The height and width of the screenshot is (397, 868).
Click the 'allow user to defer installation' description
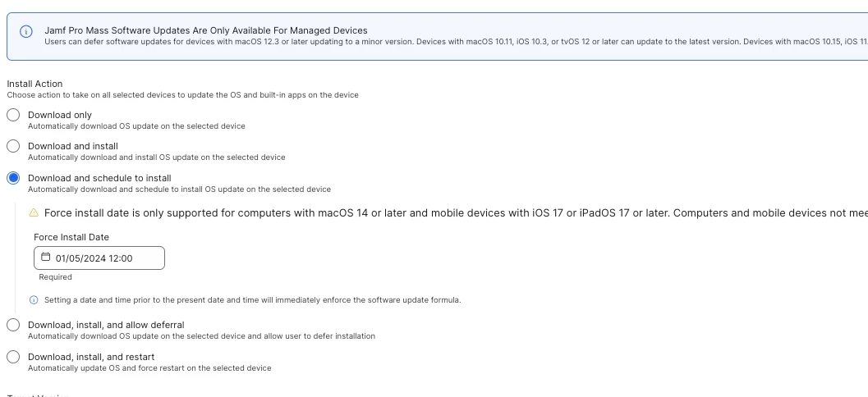click(201, 336)
